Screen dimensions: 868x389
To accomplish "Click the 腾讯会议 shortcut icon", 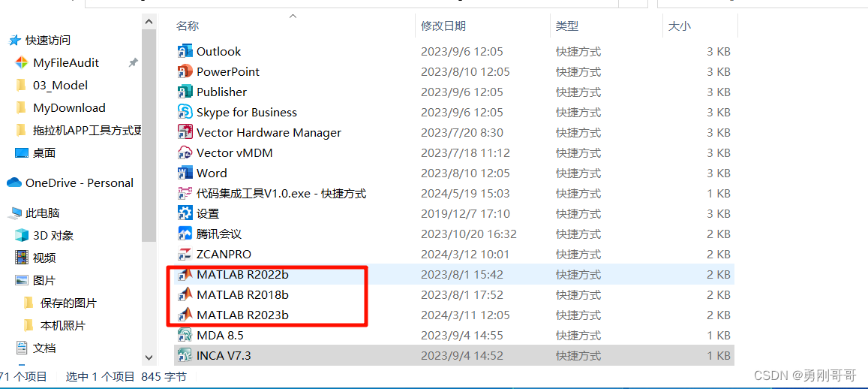I will click(185, 234).
